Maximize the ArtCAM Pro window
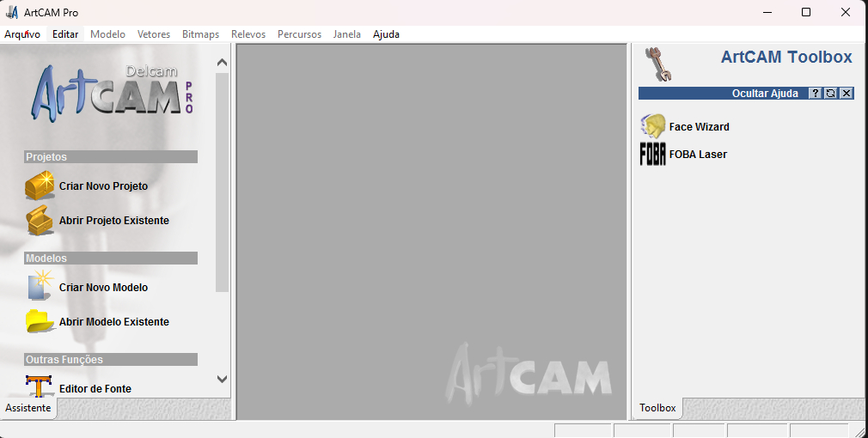 click(806, 12)
